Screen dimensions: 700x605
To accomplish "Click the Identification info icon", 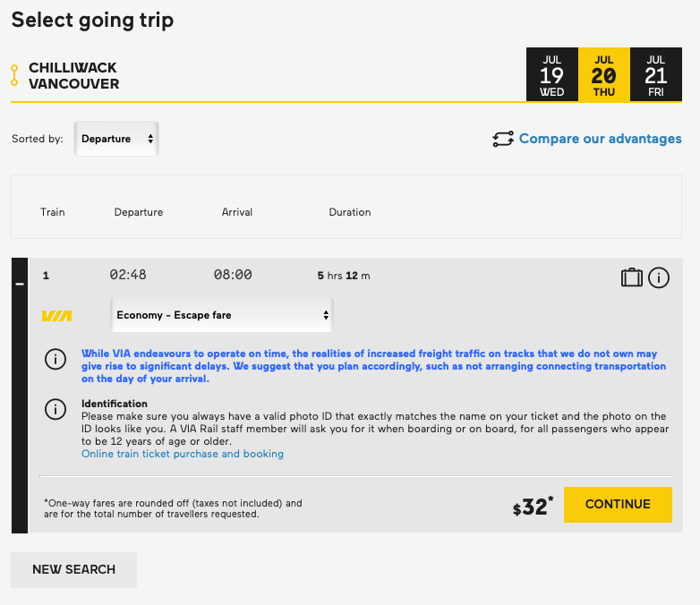I will coord(55,410).
